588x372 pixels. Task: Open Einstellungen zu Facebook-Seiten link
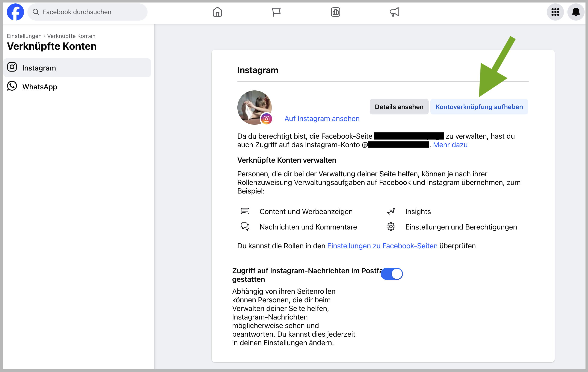[x=382, y=246]
